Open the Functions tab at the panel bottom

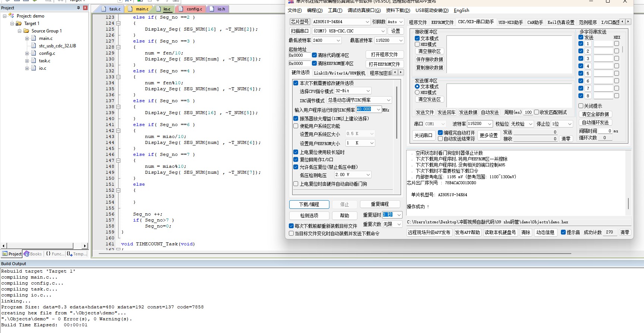[55, 254]
